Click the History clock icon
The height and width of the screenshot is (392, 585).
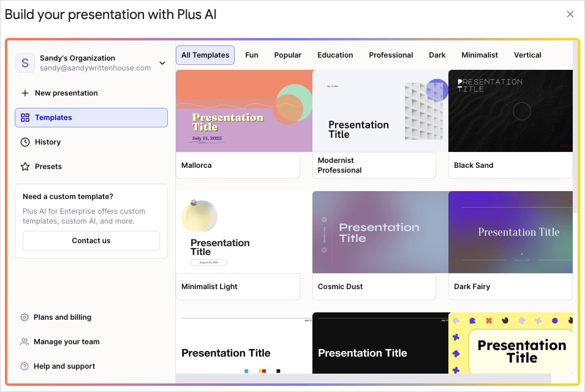tap(25, 142)
